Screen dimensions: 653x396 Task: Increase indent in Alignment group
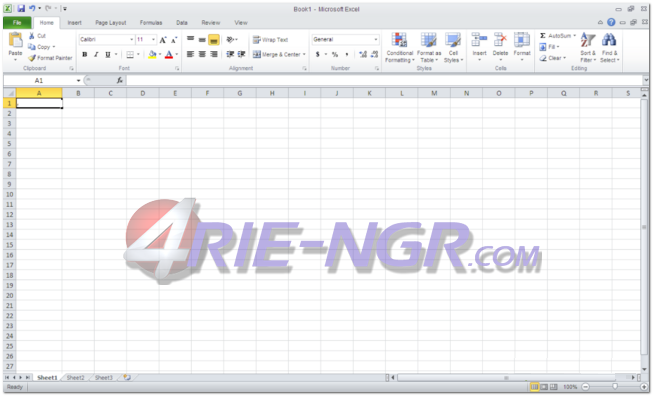coord(241,55)
